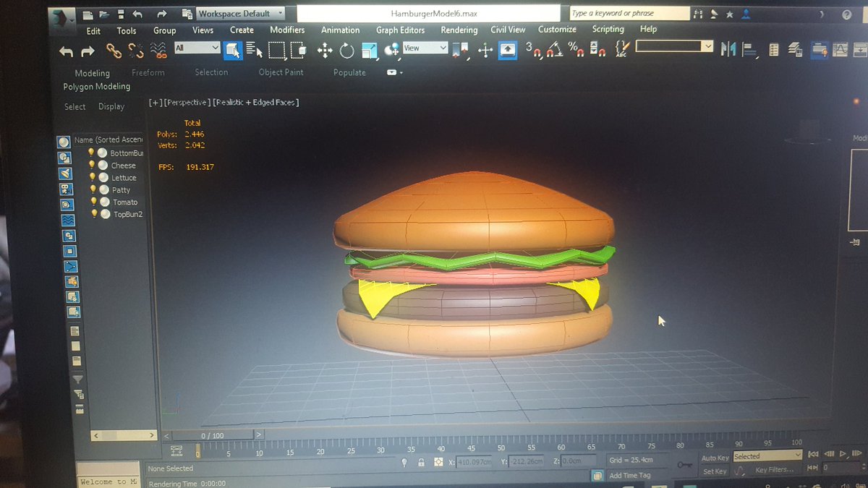The image size is (868, 488).
Task: Toggle Keyboard Shortcut Override button
Action: (508, 50)
